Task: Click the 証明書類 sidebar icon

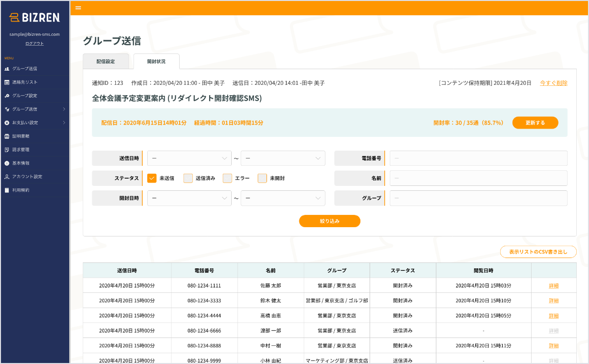Action: [7, 136]
